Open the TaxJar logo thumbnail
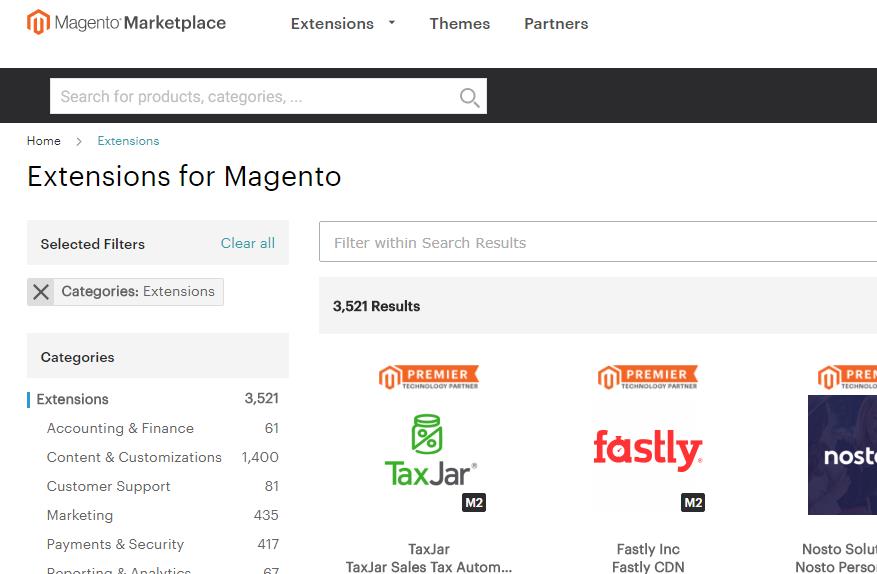This screenshot has height=574, width=877. pyautogui.click(x=430, y=450)
